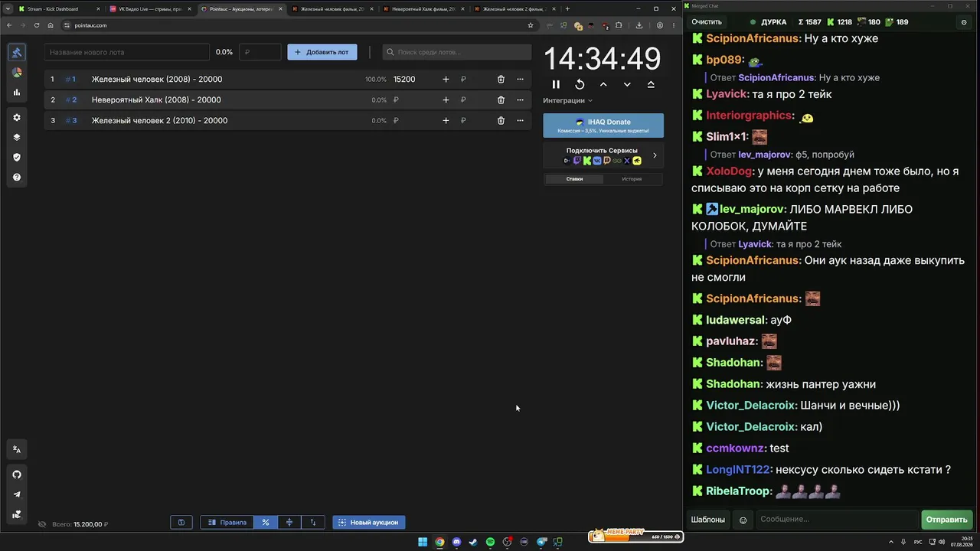The image size is (980, 551).
Task: Delete the lot Железный человек (2008)
Action: coord(501,79)
